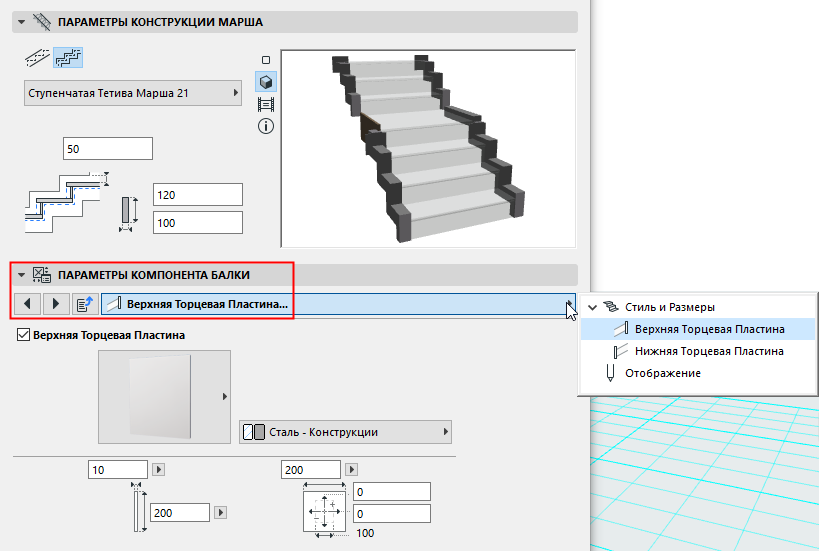Open end plate shape flyout arrow
Viewport: 819px width, 551px height.
click(225, 397)
